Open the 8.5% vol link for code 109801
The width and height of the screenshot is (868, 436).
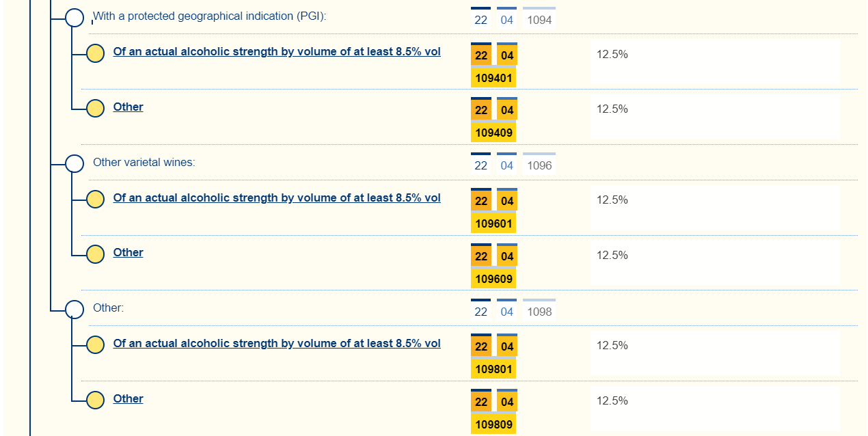pyautogui.click(x=277, y=344)
